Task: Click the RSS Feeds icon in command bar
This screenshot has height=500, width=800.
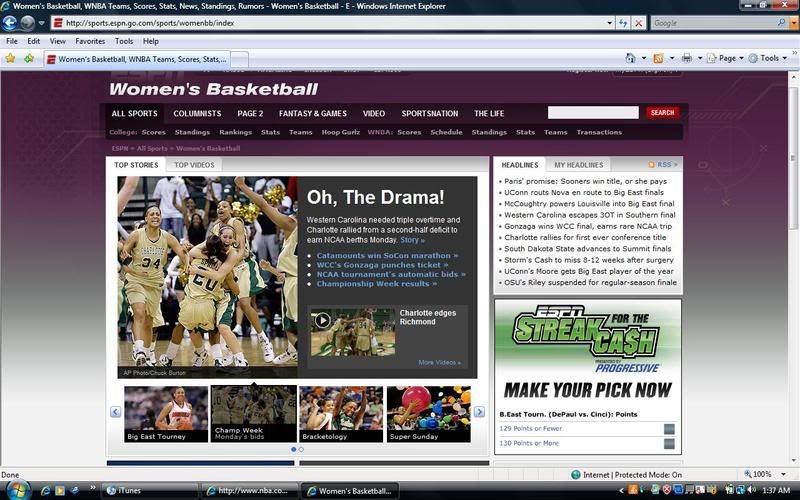Action: click(659, 58)
